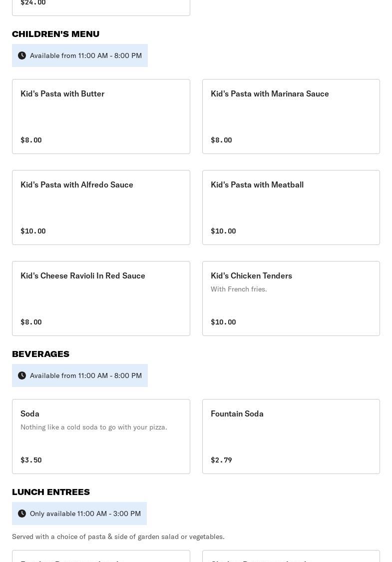Click the $2.79 Fountain Soda price
392x562 pixels.
[221, 460]
